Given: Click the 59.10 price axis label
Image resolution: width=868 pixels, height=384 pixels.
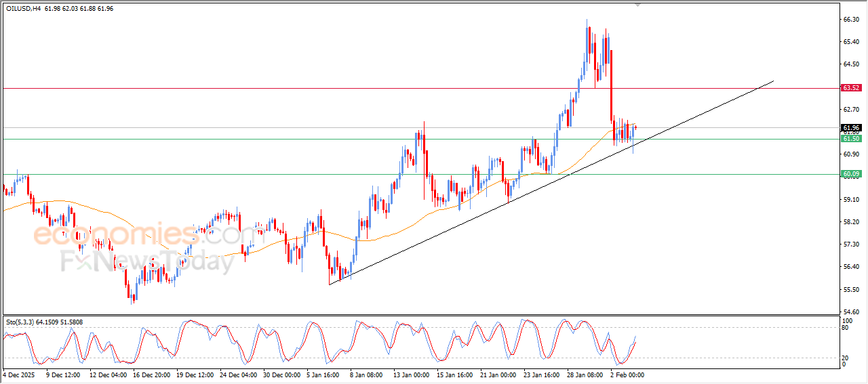Looking at the screenshot, I should coord(851,199).
